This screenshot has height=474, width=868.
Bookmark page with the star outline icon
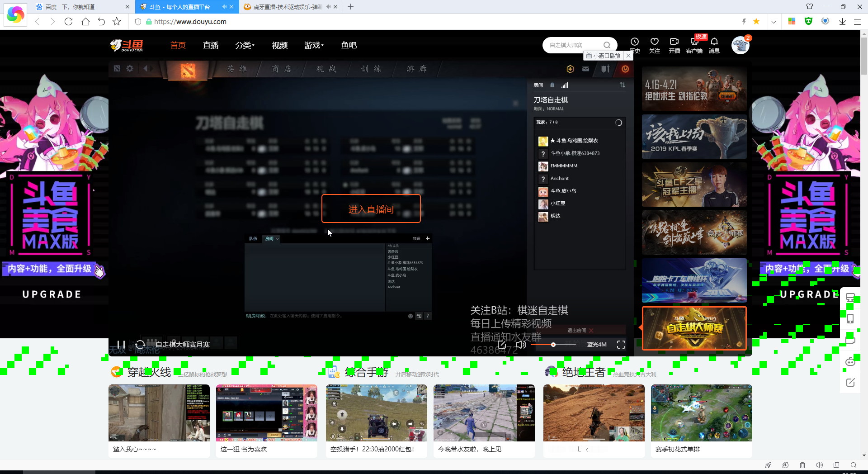click(117, 22)
